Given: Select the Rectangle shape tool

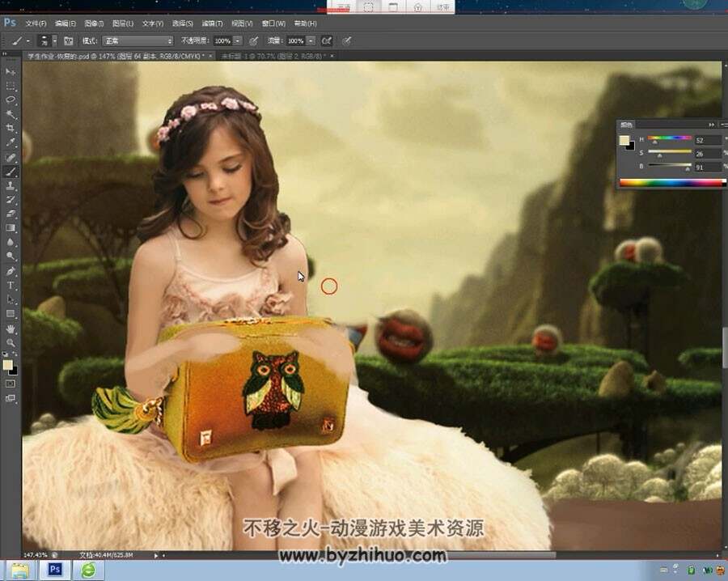Looking at the screenshot, I should (11, 313).
